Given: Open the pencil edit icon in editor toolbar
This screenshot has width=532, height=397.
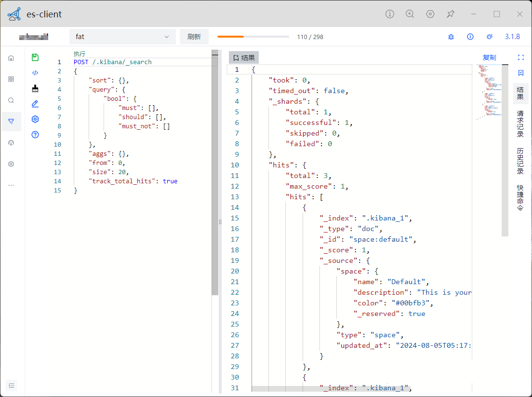Looking at the screenshot, I should [x=35, y=104].
